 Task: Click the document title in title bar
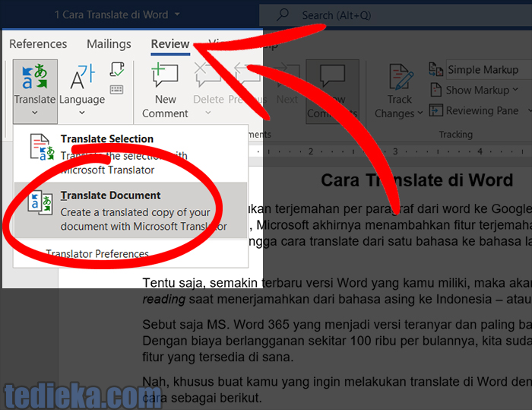[111, 14]
